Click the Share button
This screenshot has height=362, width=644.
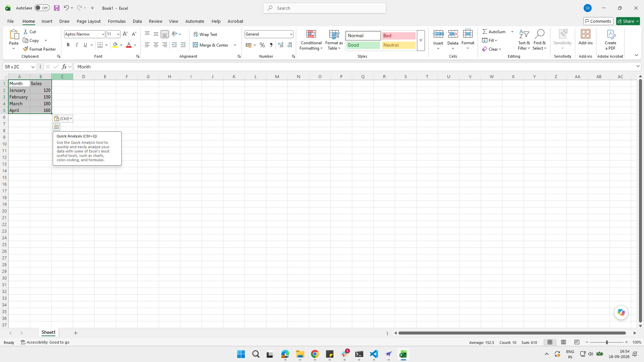tap(628, 21)
